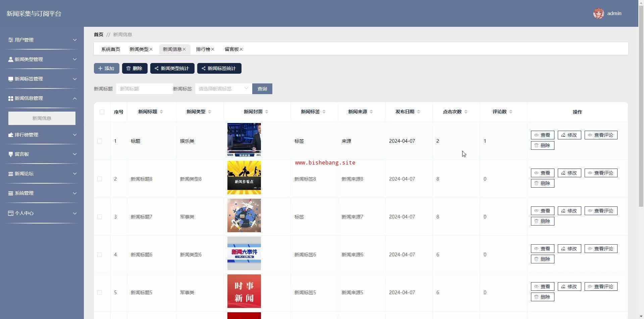
Task: Delete the 新闻标题6 row
Action: [x=543, y=259]
